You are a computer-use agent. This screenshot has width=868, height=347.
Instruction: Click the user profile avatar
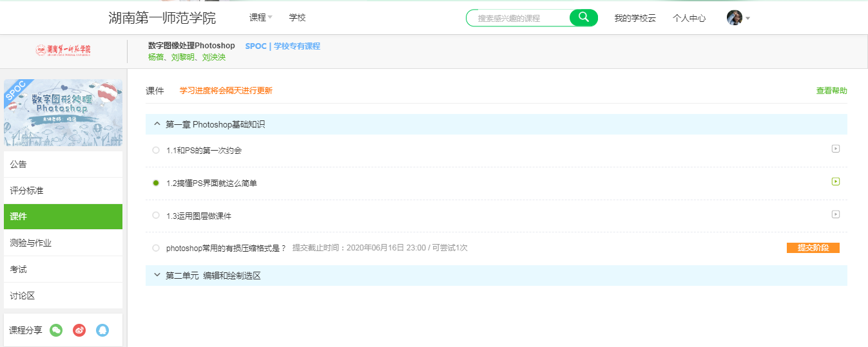pyautogui.click(x=734, y=18)
